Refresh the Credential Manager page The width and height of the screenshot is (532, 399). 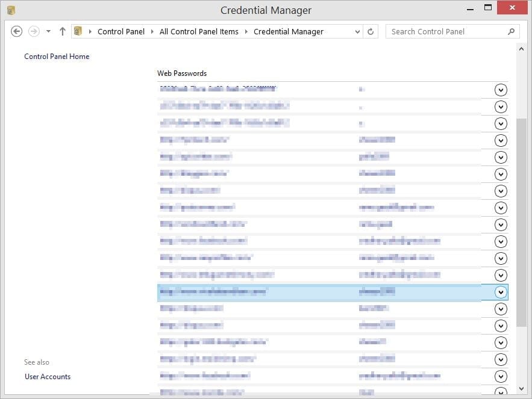pos(371,31)
